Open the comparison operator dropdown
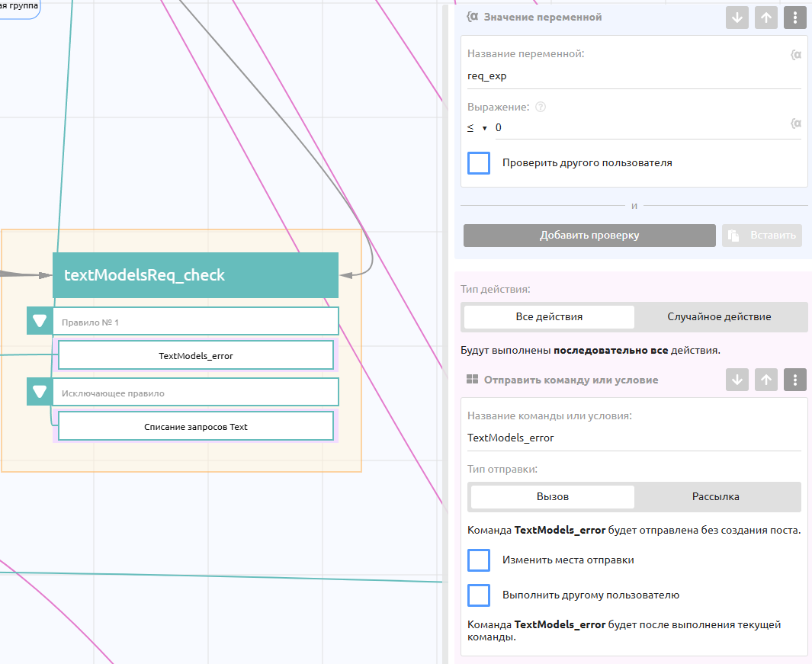812x664 pixels. pyautogui.click(x=477, y=128)
